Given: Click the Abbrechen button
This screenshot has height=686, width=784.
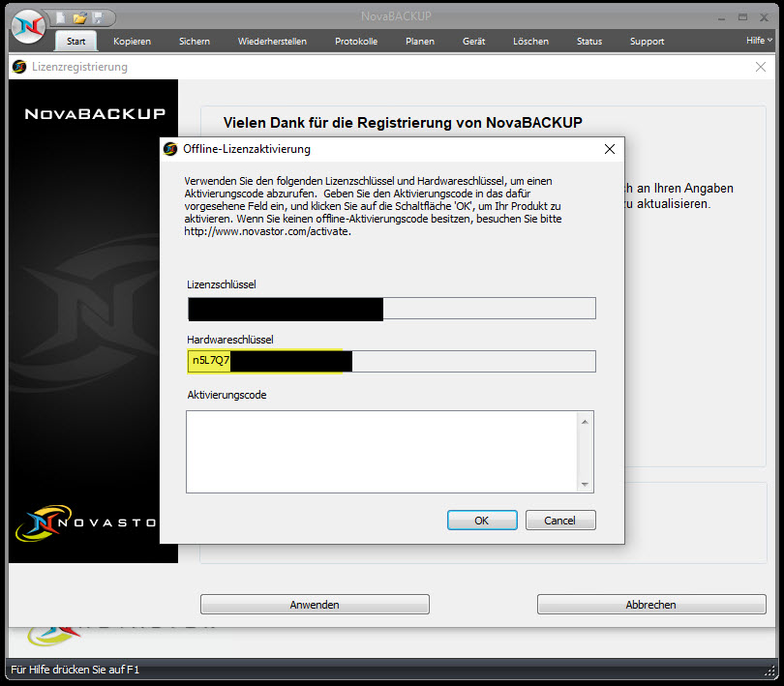Looking at the screenshot, I should pos(651,604).
